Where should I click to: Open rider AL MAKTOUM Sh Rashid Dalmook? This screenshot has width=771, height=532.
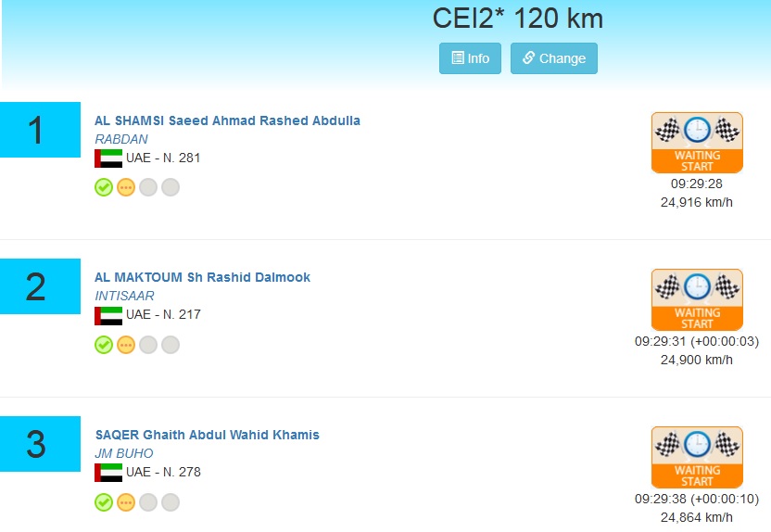[202, 277]
